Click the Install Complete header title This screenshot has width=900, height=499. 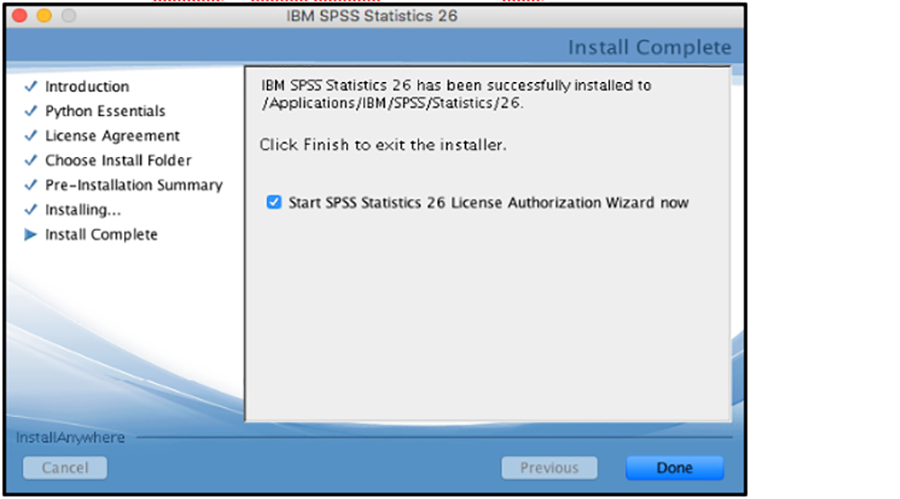650,47
